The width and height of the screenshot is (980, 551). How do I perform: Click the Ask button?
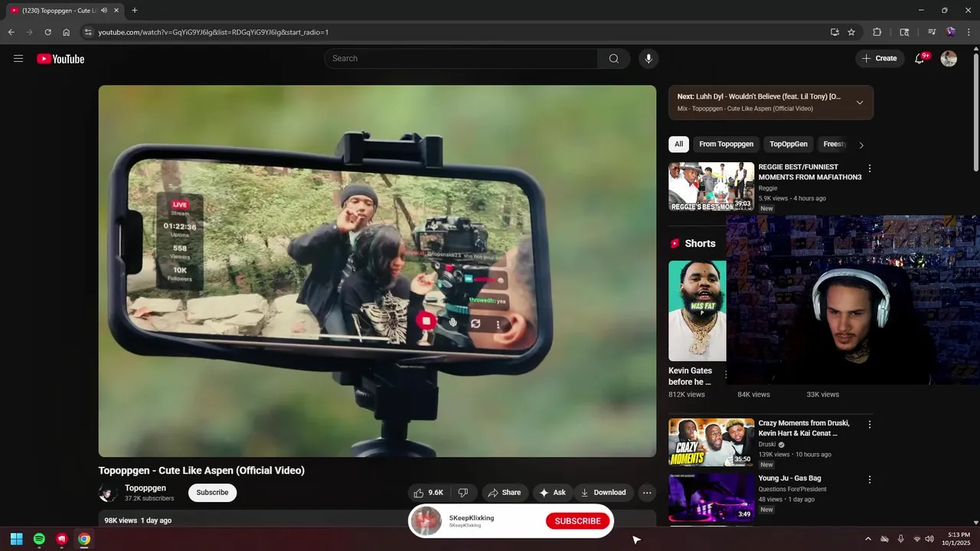552,493
